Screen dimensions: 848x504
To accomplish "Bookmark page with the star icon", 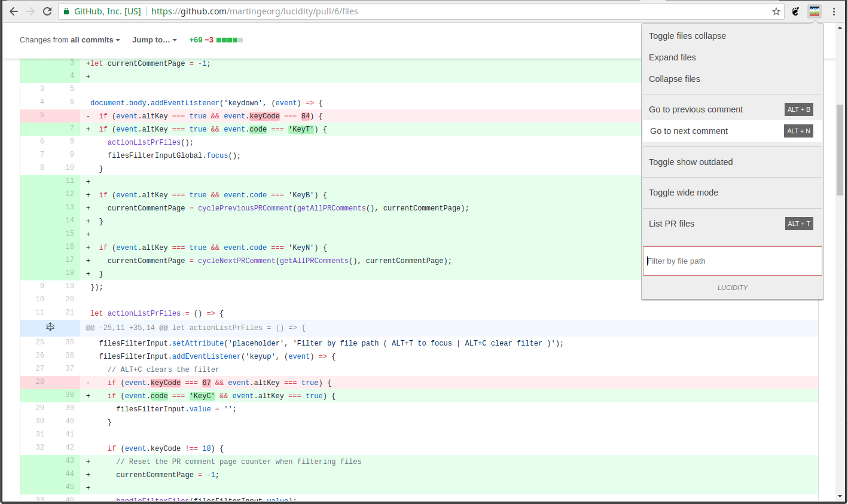I will pos(776,11).
